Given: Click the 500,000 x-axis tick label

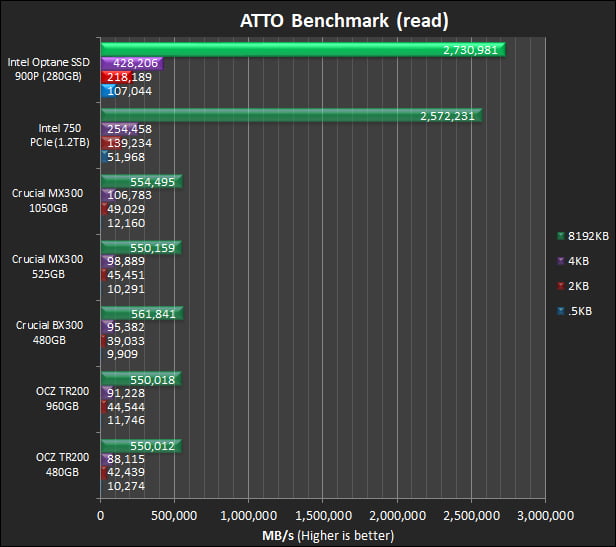Looking at the screenshot, I should click(x=174, y=516).
